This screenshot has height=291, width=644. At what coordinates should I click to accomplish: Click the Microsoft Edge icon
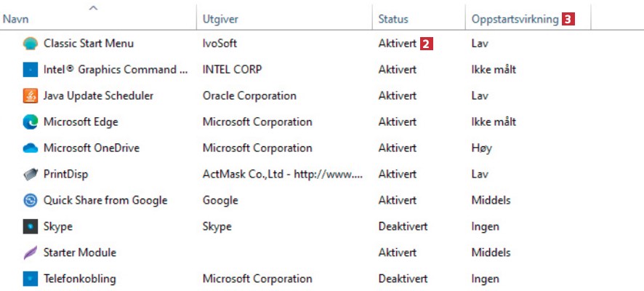(x=31, y=122)
